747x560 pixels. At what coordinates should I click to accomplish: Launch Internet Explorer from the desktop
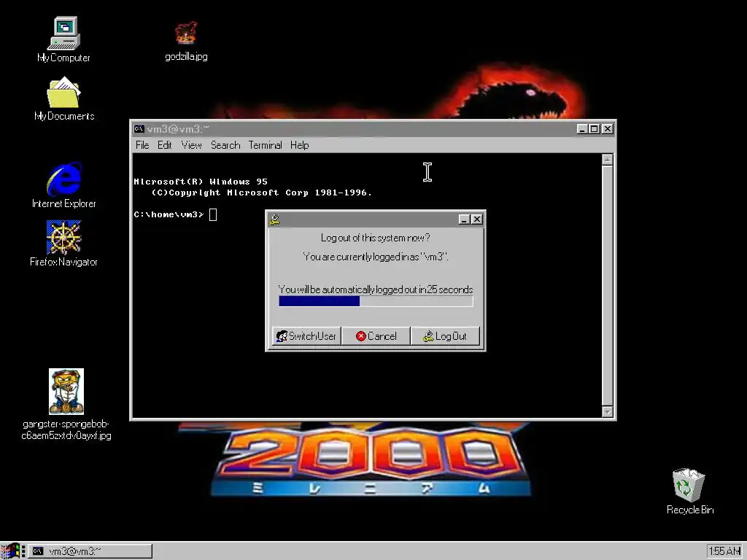pos(64,185)
